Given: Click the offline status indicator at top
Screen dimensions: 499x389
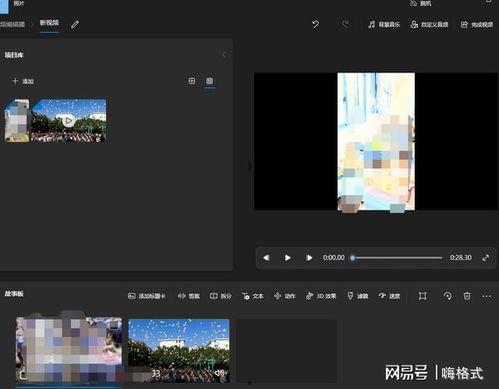Looking at the screenshot, I should (421, 3).
